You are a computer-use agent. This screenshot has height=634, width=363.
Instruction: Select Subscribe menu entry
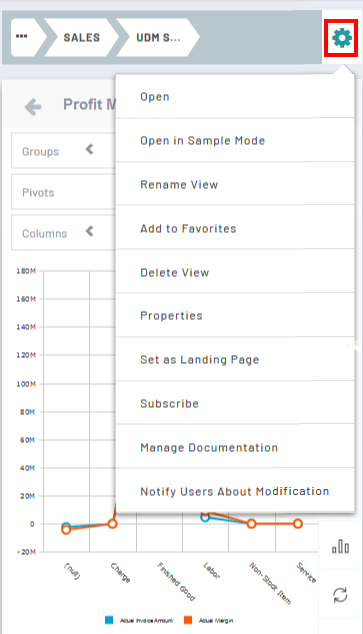235,404
